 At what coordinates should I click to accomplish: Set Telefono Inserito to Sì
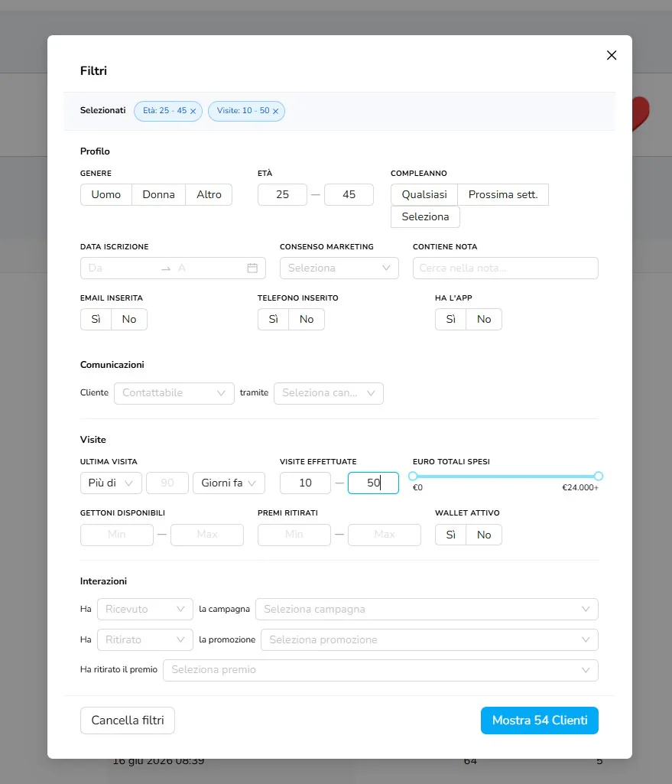tap(273, 320)
